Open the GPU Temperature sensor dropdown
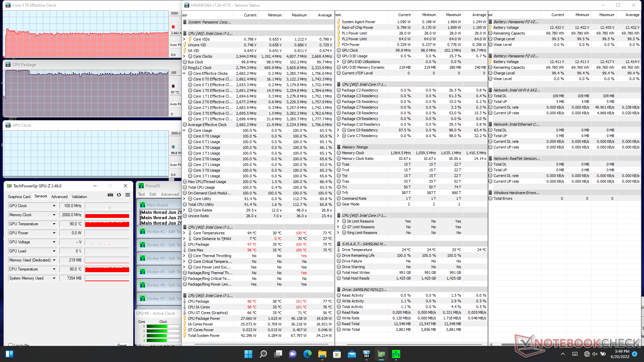The width and height of the screenshot is (644, 362). [x=54, y=224]
